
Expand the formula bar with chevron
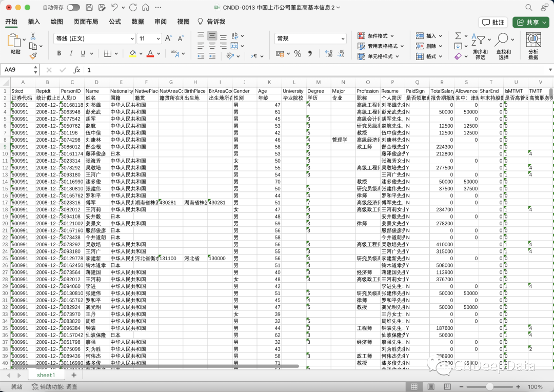[x=550, y=70]
